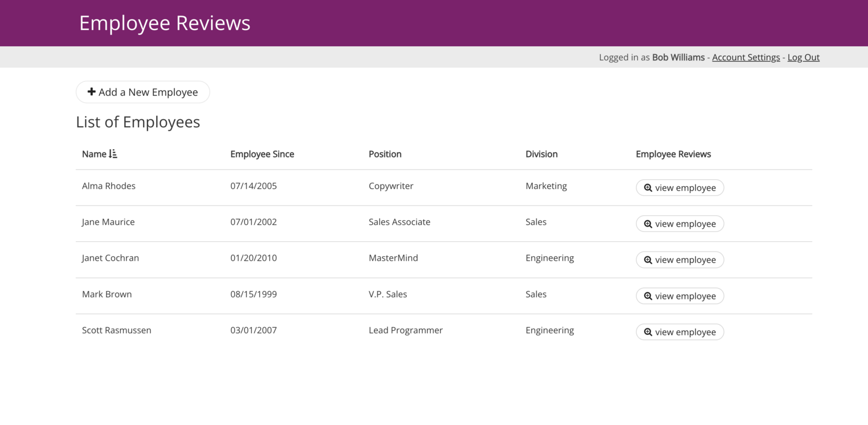Click the Position column header
868x425 pixels.
(x=385, y=154)
